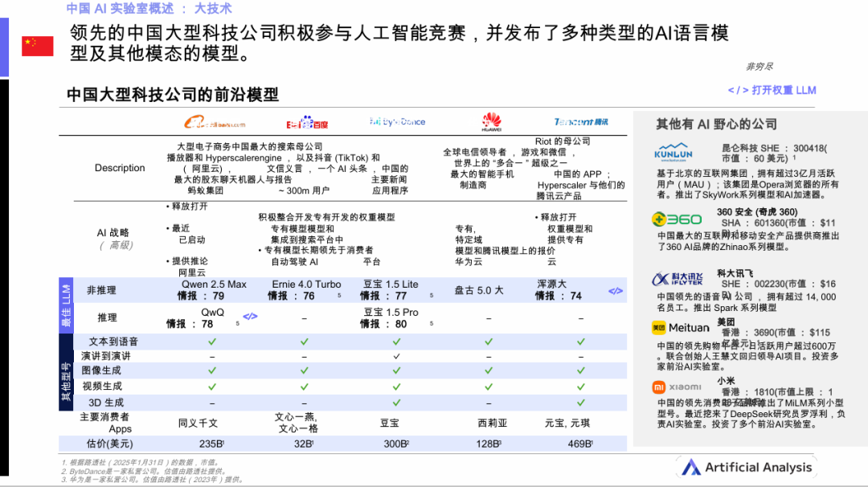This screenshot has height=487, width=868.
Task: Select the '3D 生成' row label
Action: coord(106,403)
